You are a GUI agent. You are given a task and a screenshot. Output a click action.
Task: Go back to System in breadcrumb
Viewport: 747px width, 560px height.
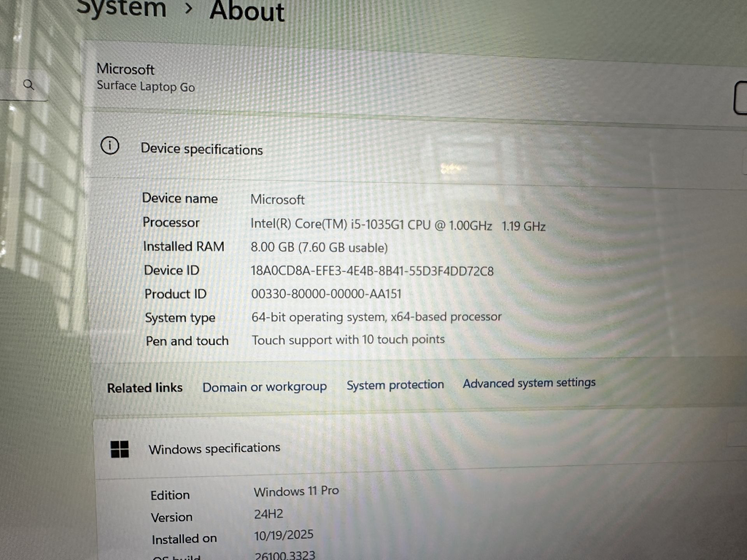click(121, 9)
